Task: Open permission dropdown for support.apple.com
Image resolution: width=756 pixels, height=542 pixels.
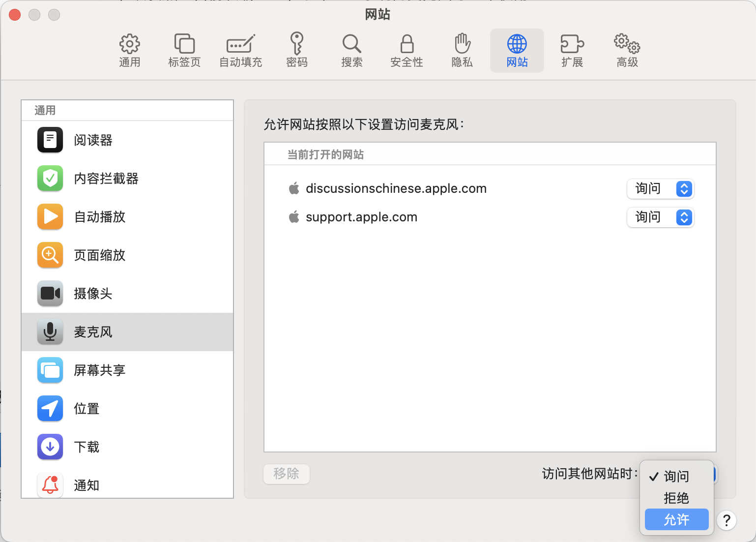Action: [660, 217]
